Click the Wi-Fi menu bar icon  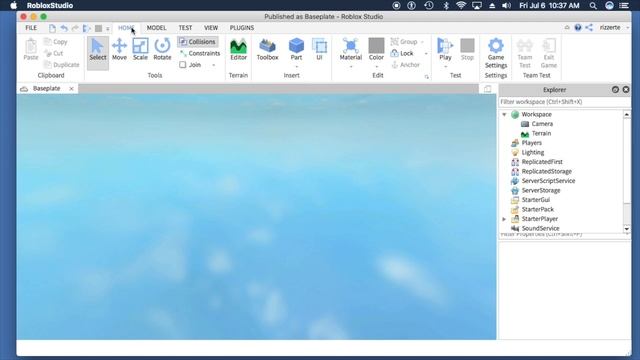461,5
